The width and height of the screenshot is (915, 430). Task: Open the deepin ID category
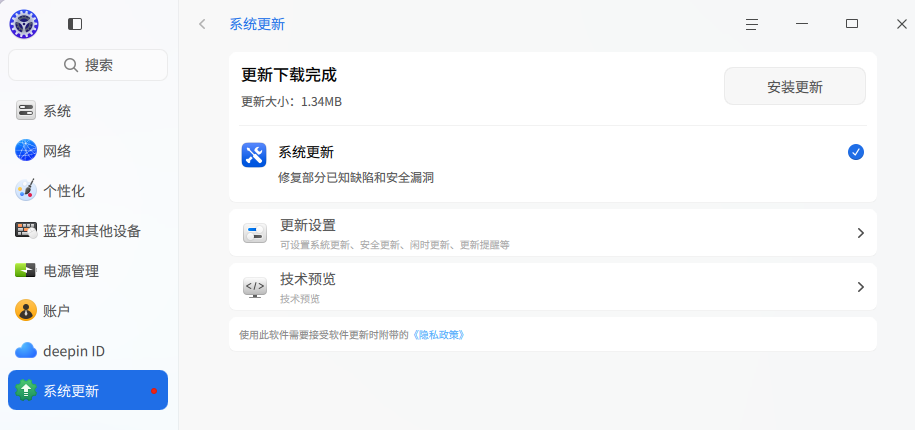pyautogui.click(x=88, y=351)
